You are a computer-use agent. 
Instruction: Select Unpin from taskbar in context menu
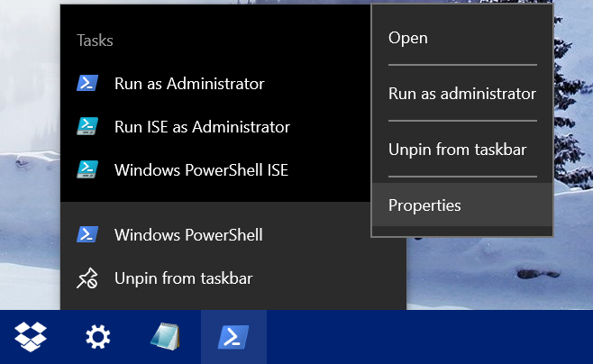462,150
